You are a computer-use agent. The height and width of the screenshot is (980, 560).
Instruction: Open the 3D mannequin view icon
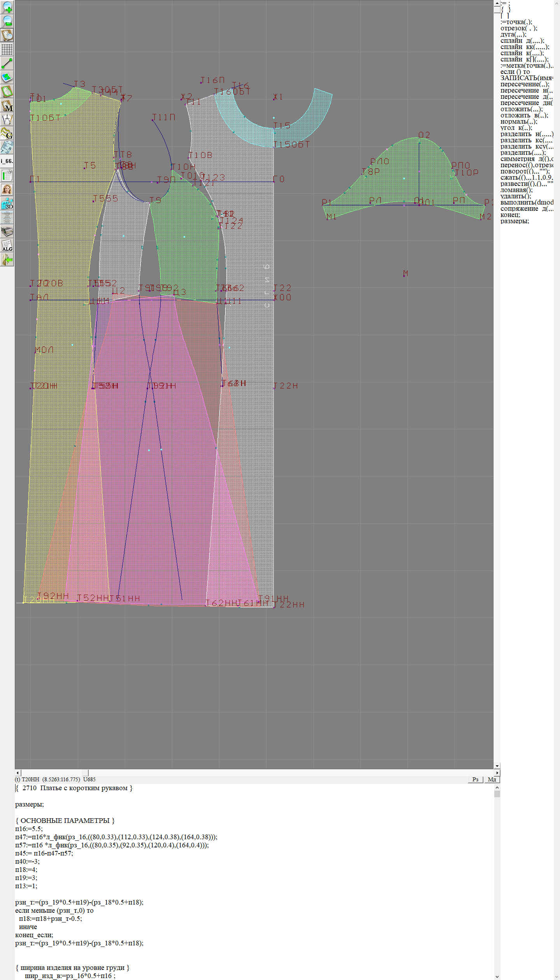point(7,203)
